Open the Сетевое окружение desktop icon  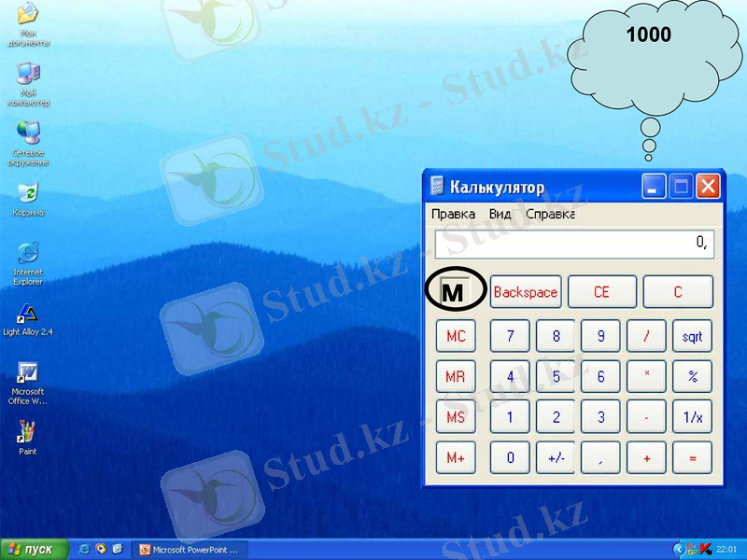click(28, 133)
